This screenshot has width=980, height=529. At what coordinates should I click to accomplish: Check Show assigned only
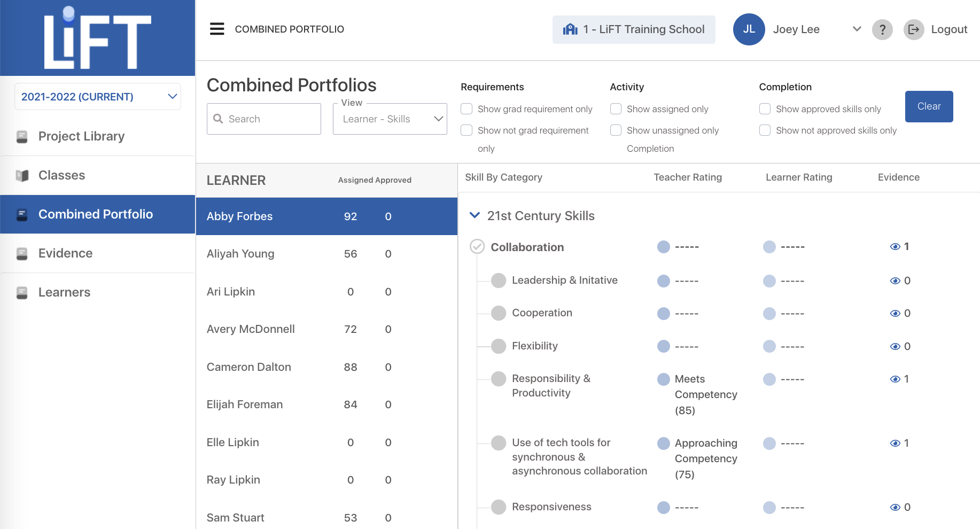pos(616,109)
